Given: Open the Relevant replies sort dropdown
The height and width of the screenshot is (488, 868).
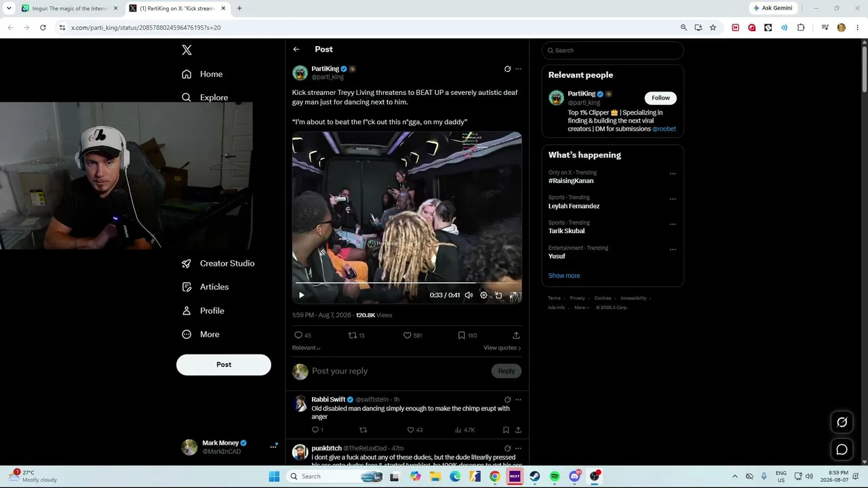Looking at the screenshot, I should [307, 348].
